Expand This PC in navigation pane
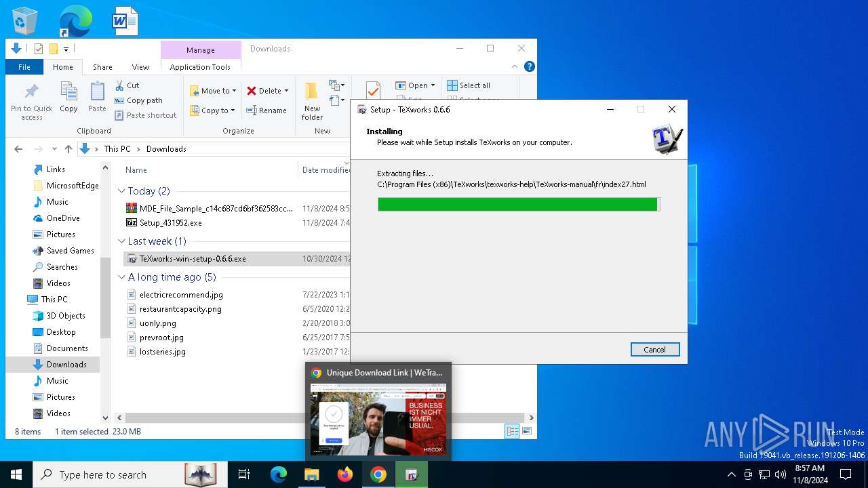The height and width of the screenshot is (488, 868). (x=54, y=300)
